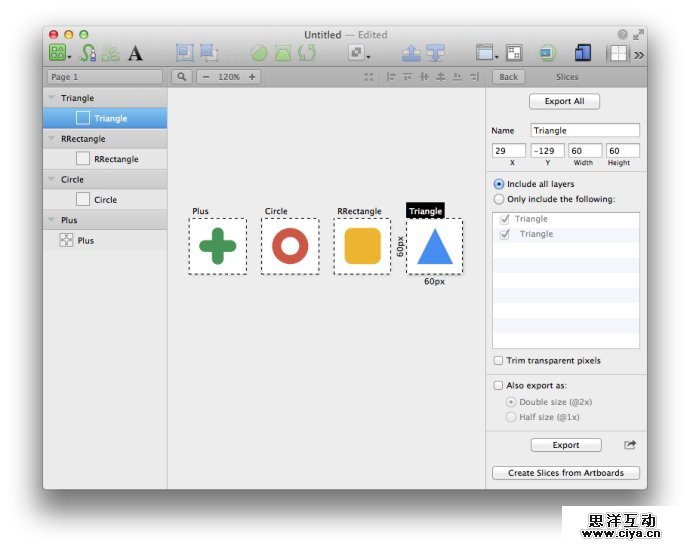Click the magnifier zoom icon
Viewport: 690px width, 549px height.
coord(182,77)
